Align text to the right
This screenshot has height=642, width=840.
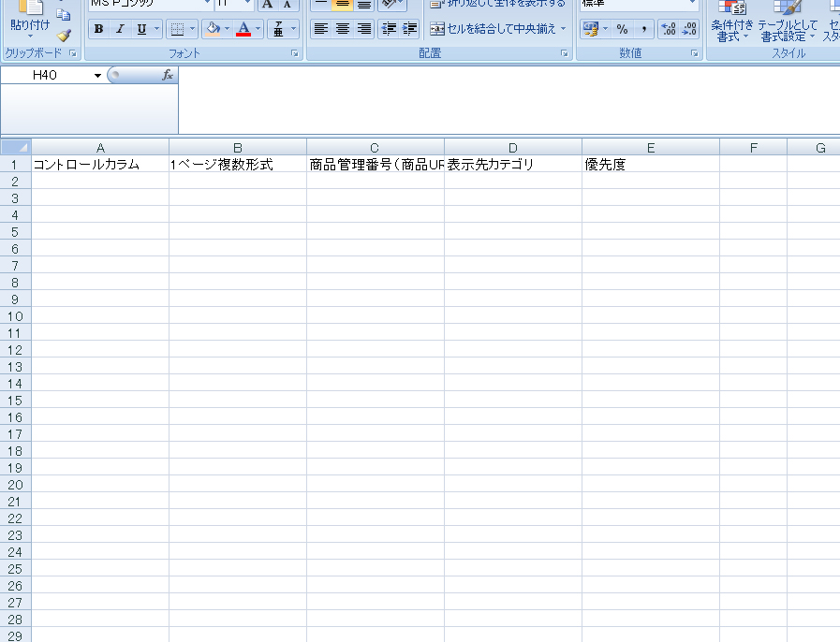point(363,29)
